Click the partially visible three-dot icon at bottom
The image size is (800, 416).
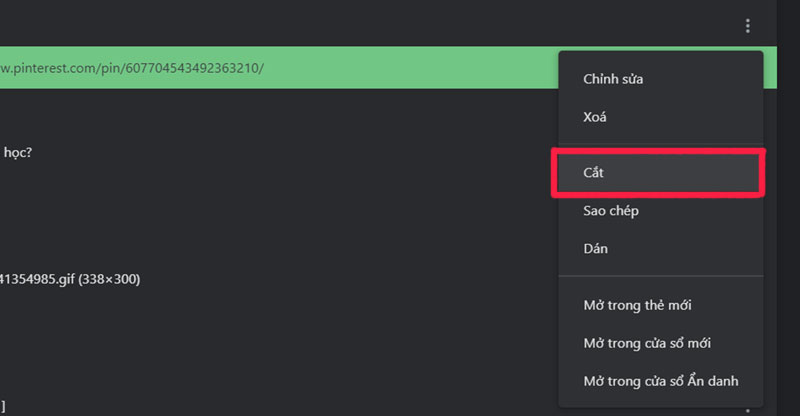tap(747, 409)
